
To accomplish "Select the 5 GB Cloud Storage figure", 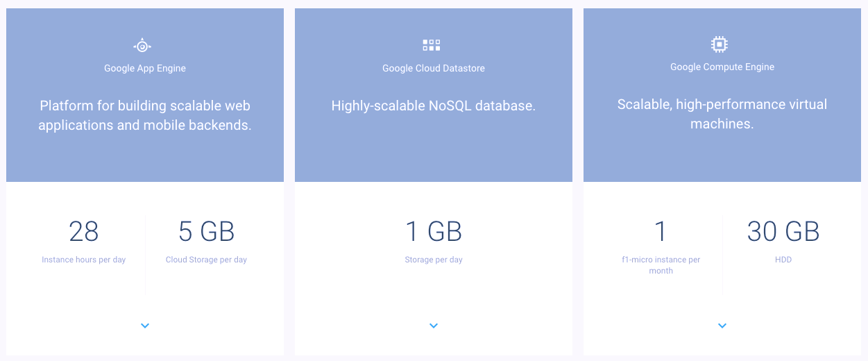I will point(206,232).
